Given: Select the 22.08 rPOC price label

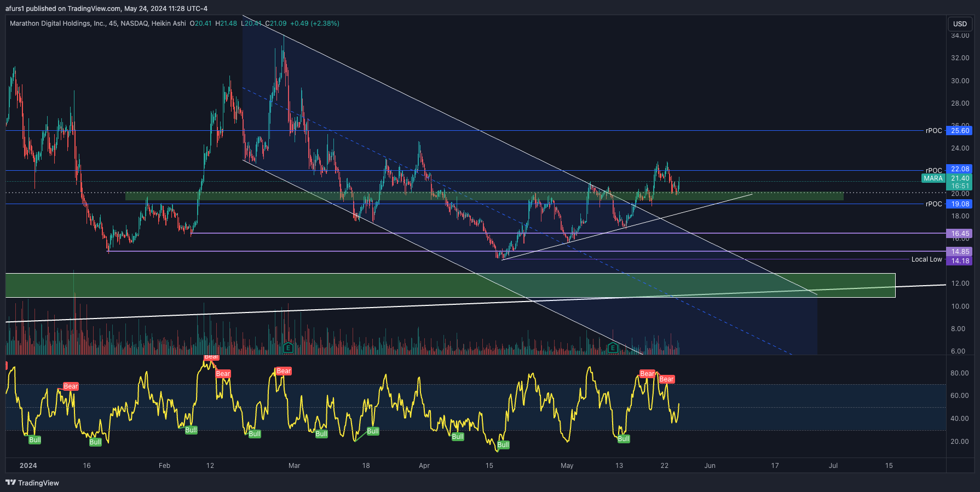Looking at the screenshot, I should pos(960,169).
